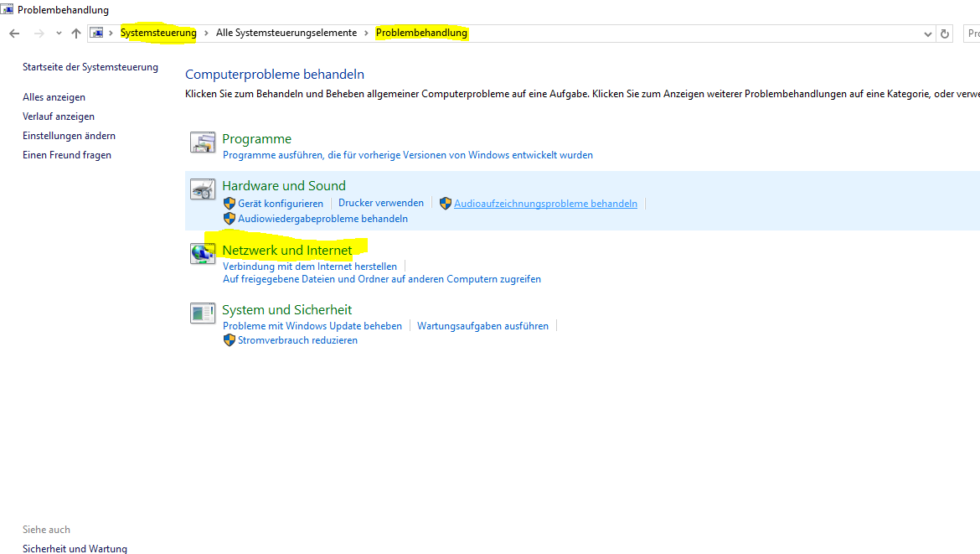Select Alles anzeigen in sidebar
The width and height of the screenshot is (980, 554).
[x=54, y=97]
